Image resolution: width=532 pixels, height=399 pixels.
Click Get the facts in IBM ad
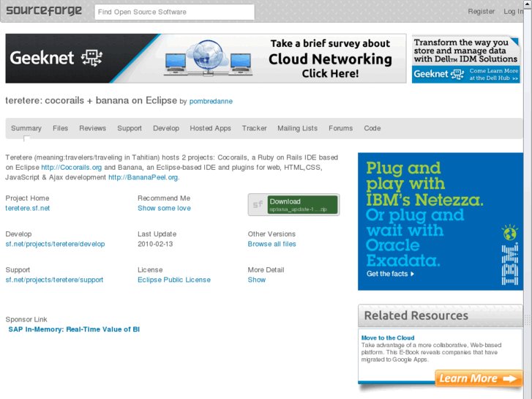390,274
